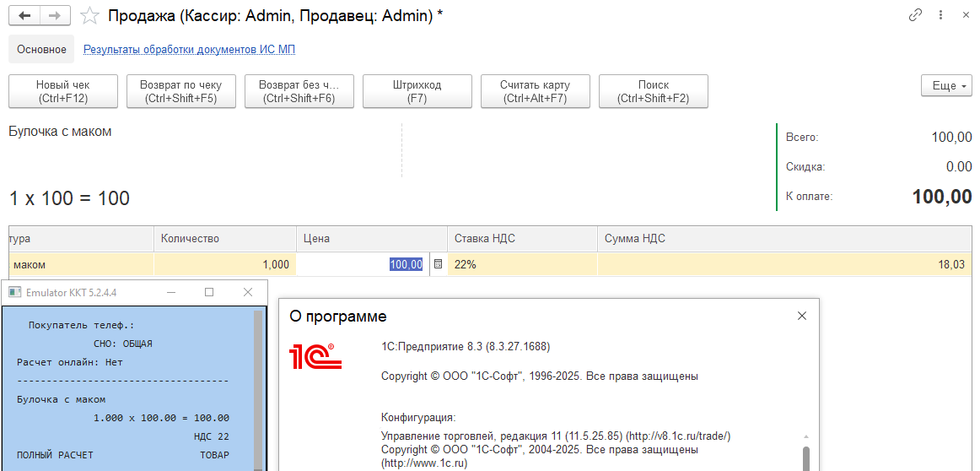This screenshot has width=980, height=471.
Task: Click the Булочка с маком item title
Action: click(61, 132)
